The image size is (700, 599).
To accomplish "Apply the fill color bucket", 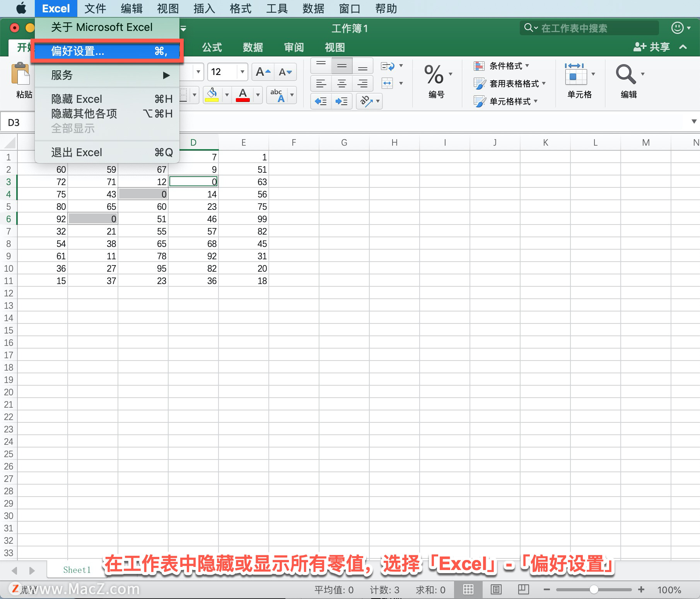I will 212,94.
